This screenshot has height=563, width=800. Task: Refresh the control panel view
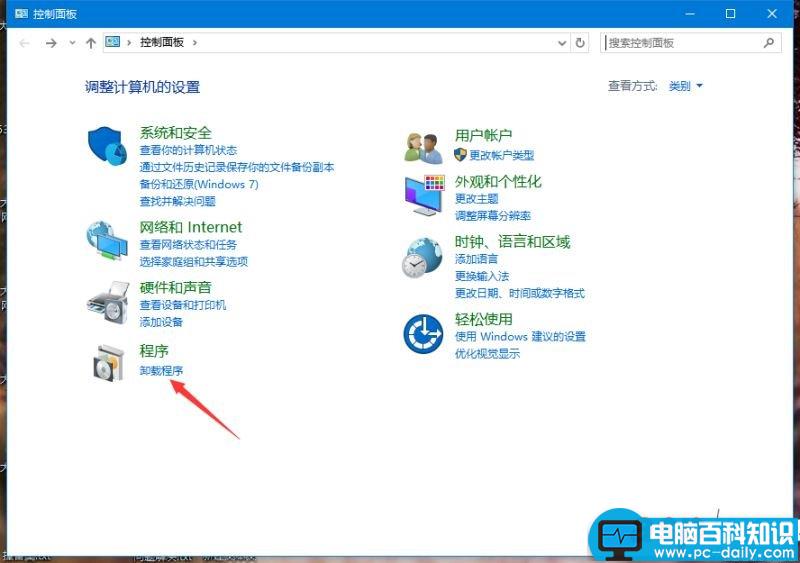(x=580, y=43)
